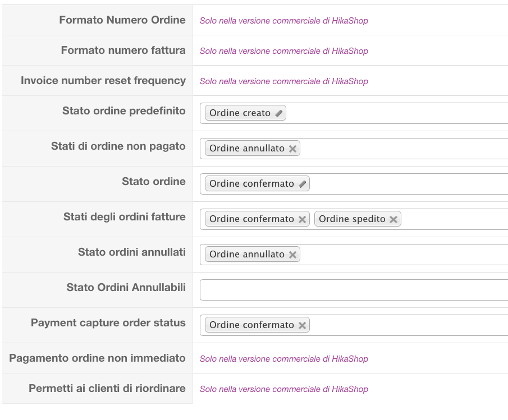Click the Payment capture order status label

pyautogui.click(x=108, y=323)
